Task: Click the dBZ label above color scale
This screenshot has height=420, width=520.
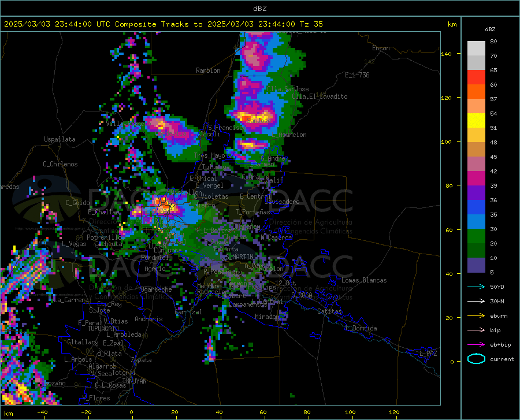Action: (x=490, y=29)
